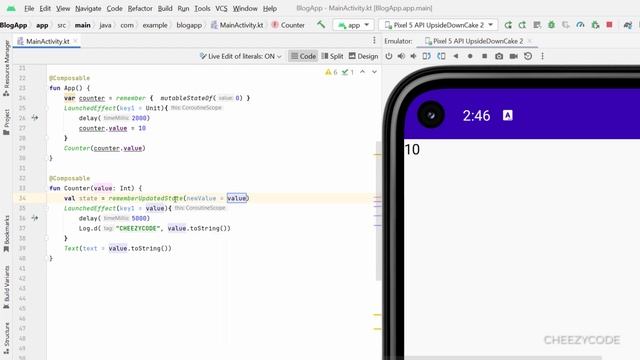
Task: Click BlogApp breadcrumb
Action: (13, 25)
